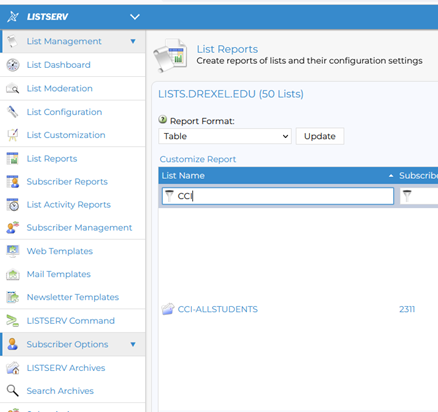The height and width of the screenshot is (412, 438).
Task: Sort by List Name column header
Action: click(183, 176)
